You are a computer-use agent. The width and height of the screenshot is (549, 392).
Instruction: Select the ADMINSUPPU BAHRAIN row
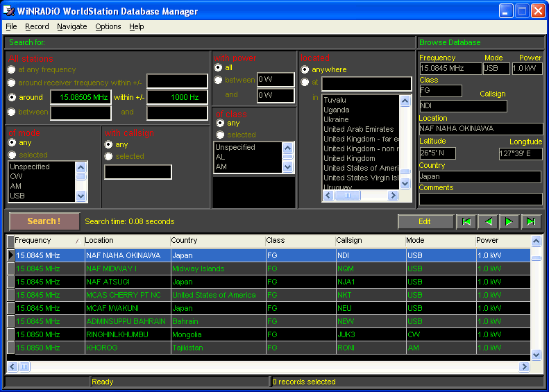click(269, 321)
